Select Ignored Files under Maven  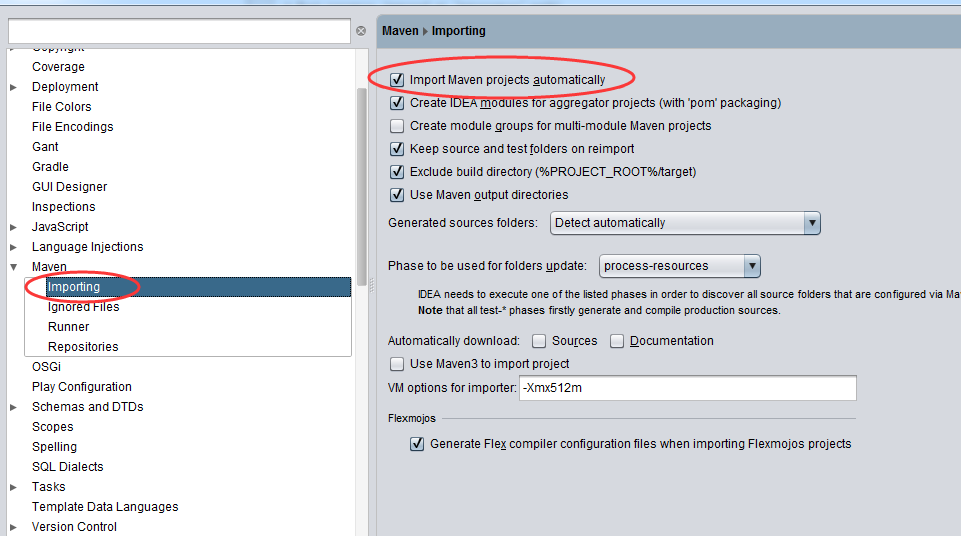tap(83, 307)
